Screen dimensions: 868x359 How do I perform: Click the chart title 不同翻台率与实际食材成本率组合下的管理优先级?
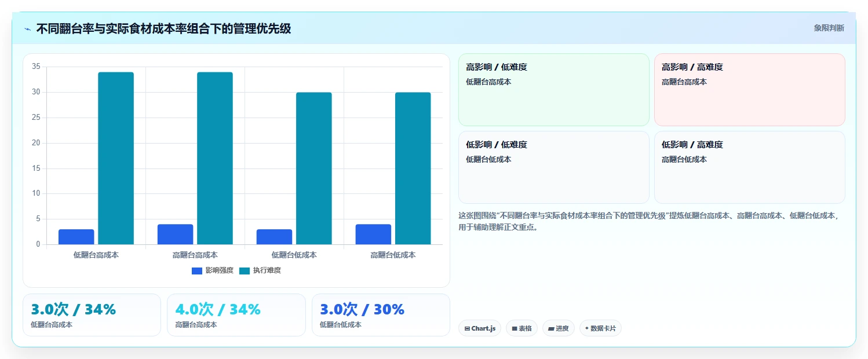[x=163, y=29]
